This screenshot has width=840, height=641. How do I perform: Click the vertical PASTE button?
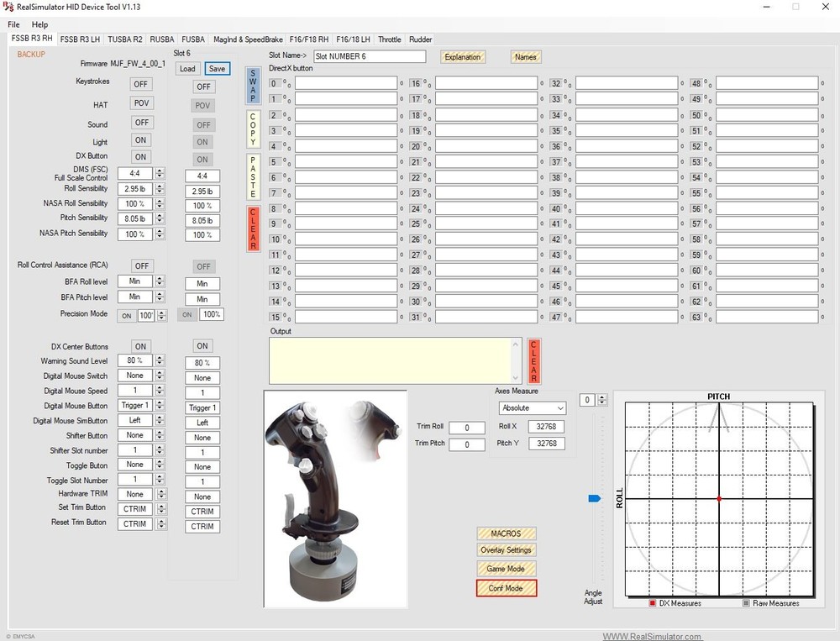tap(253, 176)
